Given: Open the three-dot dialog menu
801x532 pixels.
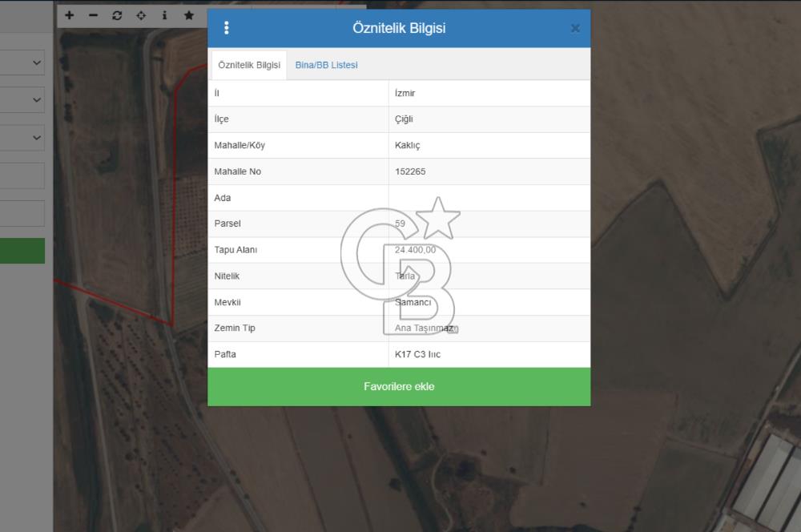Looking at the screenshot, I should tap(227, 27).
